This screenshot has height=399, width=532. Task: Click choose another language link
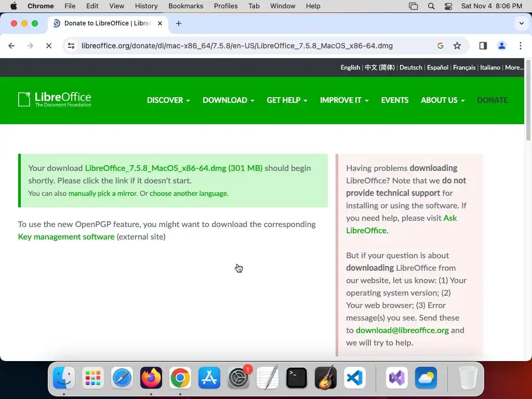point(189,193)
